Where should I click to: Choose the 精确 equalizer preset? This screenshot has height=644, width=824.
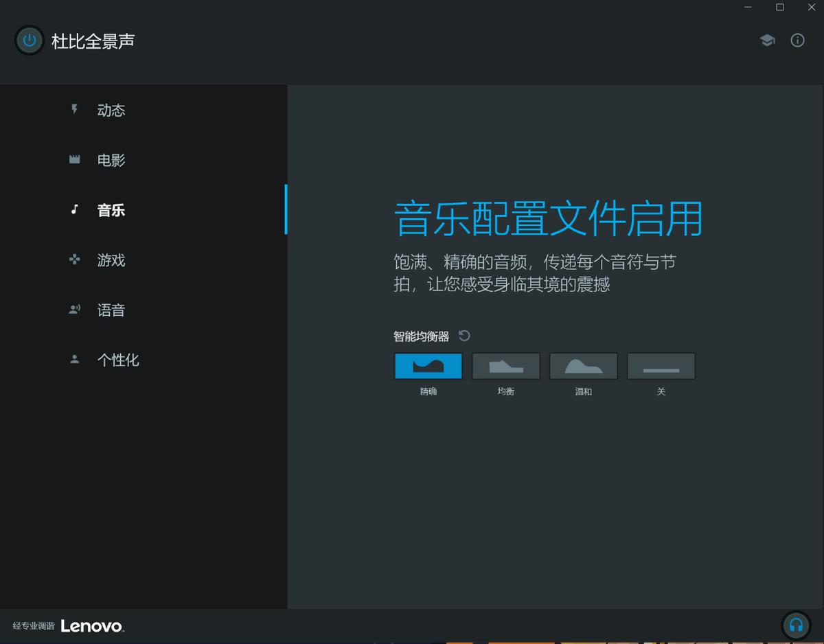pos(428,366)
